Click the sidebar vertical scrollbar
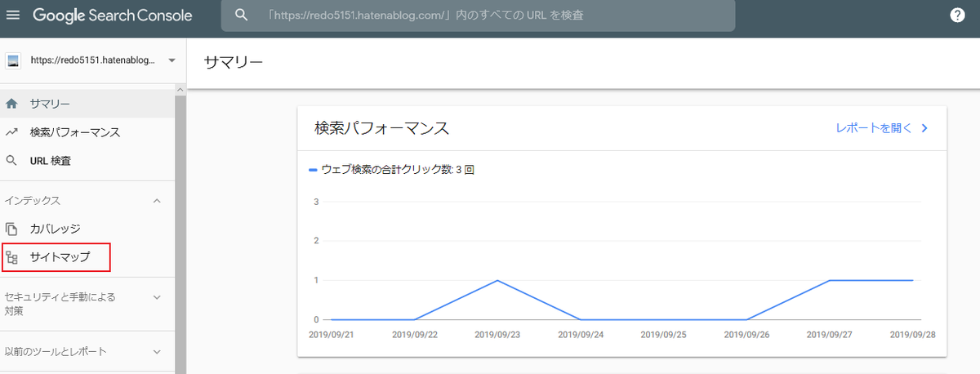Image resolution: width=980 pixels, height=374 pixels. [x=180, y=233]
